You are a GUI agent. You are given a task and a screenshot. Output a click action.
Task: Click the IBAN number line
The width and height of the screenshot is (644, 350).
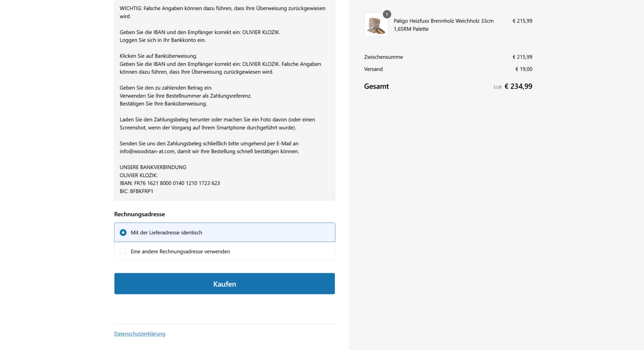(170, 183)
